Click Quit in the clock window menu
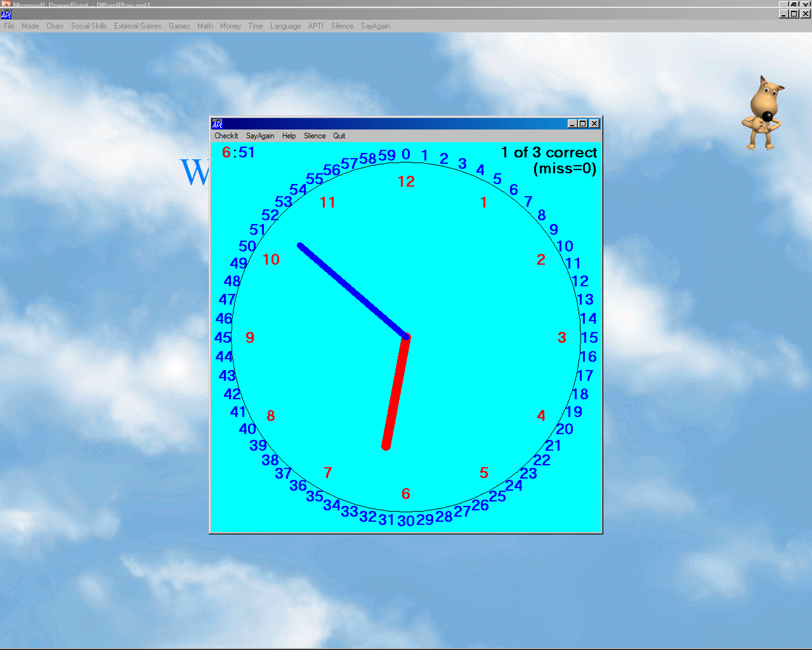Screen dimensions: 812x650 click(x=339, y=136)
